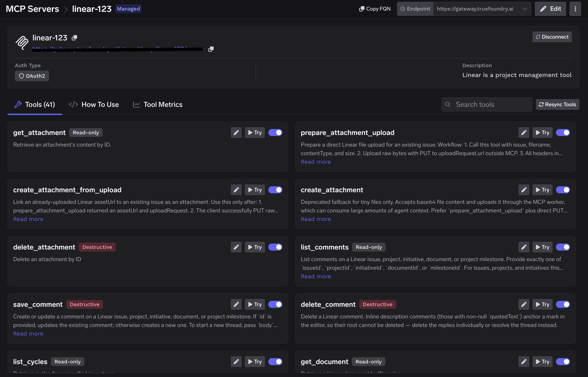The height and width of the screenshot is (377, 588).
Task: Click the Destructive tag on delete_comment
Action: pos(377,304)
